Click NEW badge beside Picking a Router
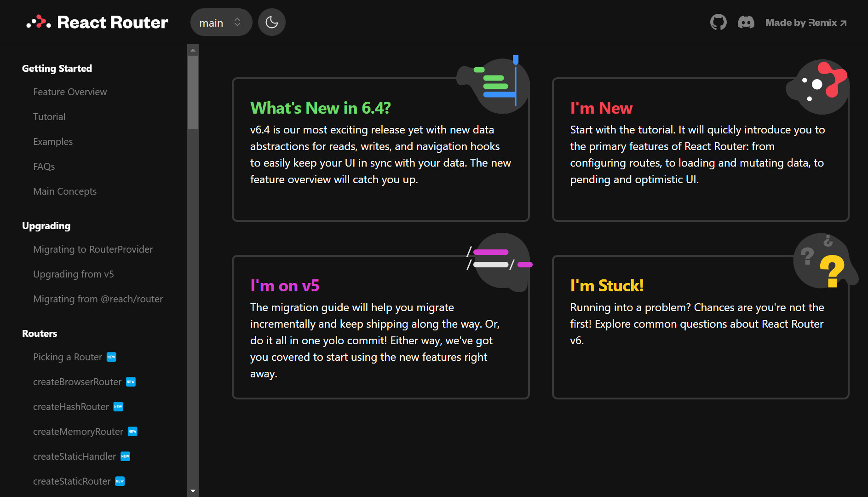The width and height of the screenshot is (868, 497). coord(111,357)
